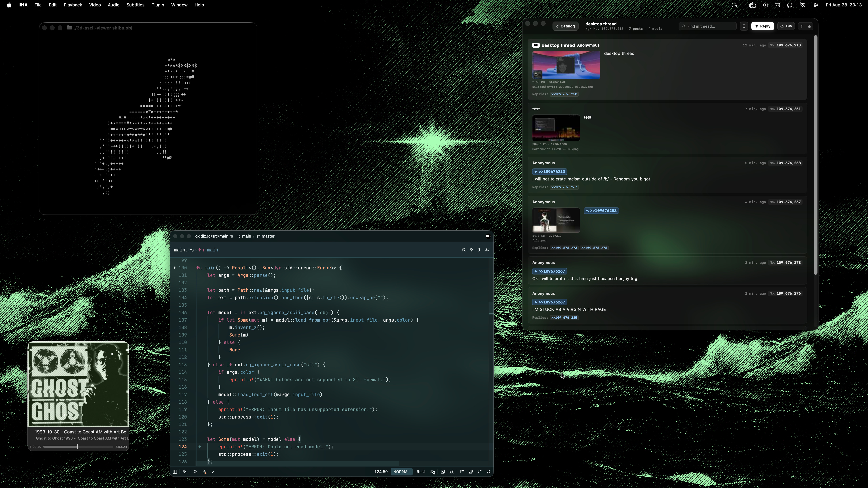The width and height of the screenshot is (868, 488).
Task: Open the master branch picker in editor title
Action: tap(266, 236)
